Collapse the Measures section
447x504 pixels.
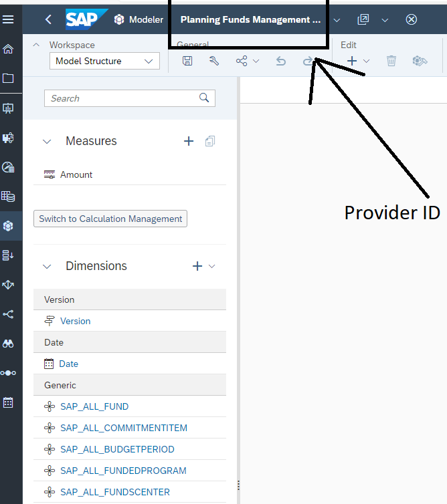coord(47,142)
